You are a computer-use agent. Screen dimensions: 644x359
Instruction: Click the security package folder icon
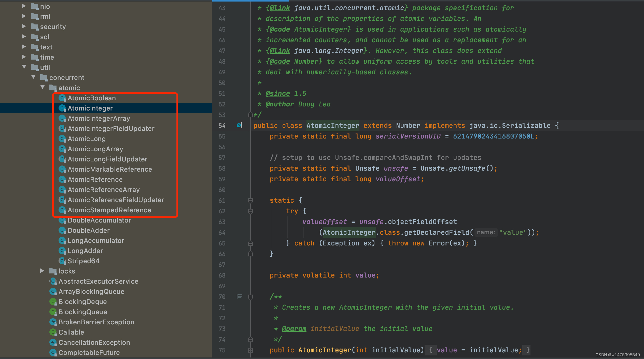point(35,27)
